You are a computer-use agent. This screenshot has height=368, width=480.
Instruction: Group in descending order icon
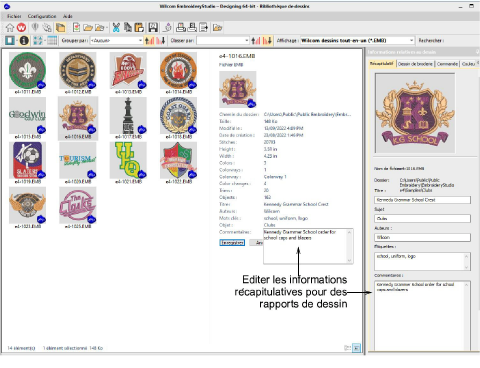click(161, 40)
